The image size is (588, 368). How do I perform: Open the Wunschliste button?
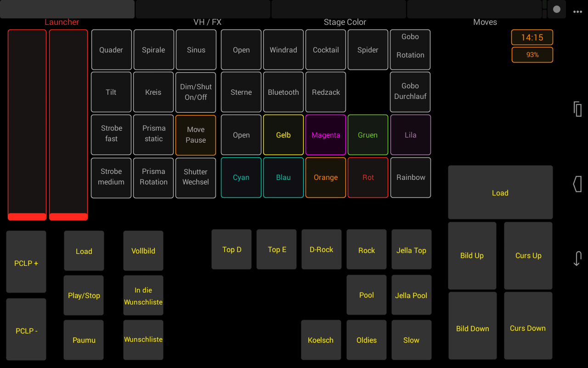[143, 339]
